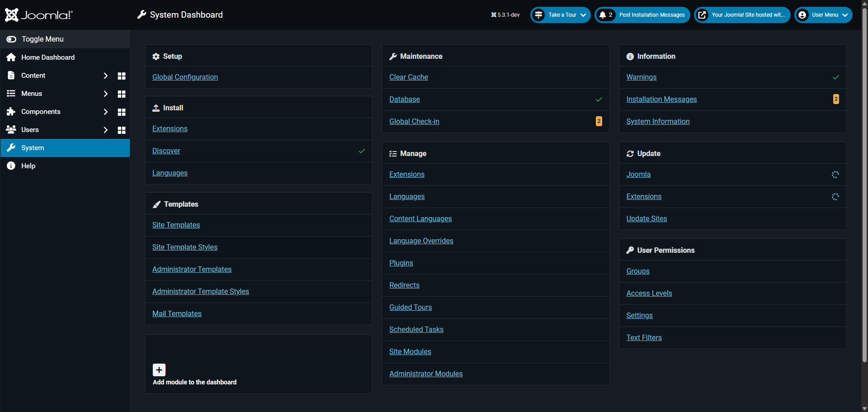Open Plugins link

(x=401, y=263)
